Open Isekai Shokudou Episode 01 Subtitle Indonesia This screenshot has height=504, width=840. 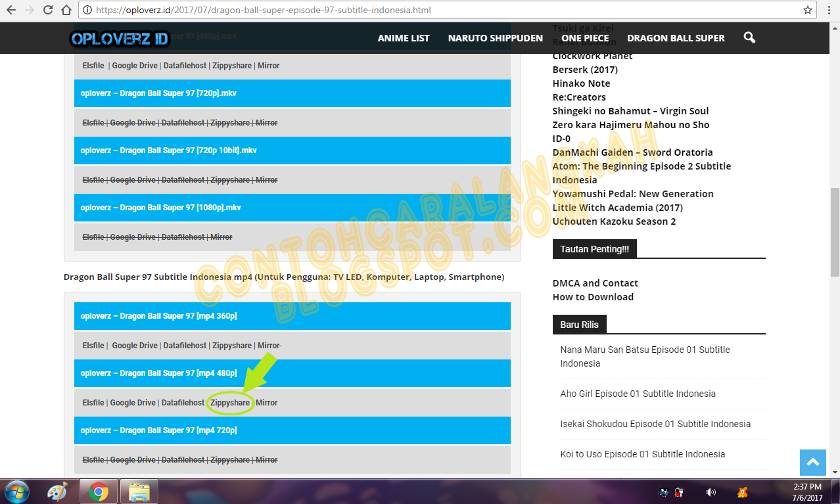pos(655,424)
